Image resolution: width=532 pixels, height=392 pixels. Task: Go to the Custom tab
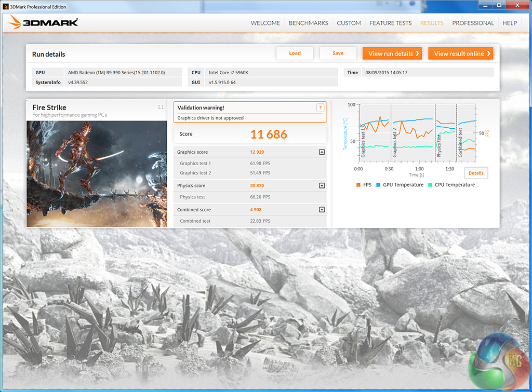pyautogui.click(x=349, y=23)
